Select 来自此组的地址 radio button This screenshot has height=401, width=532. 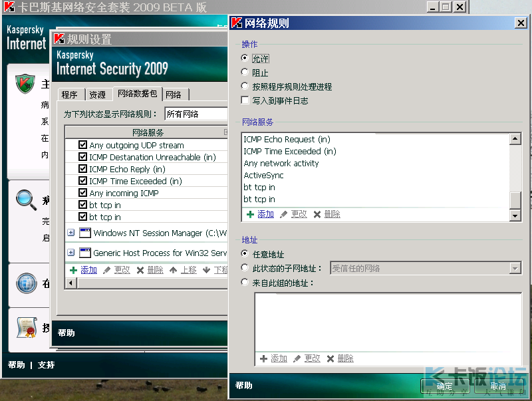click(x=245, y=282)
